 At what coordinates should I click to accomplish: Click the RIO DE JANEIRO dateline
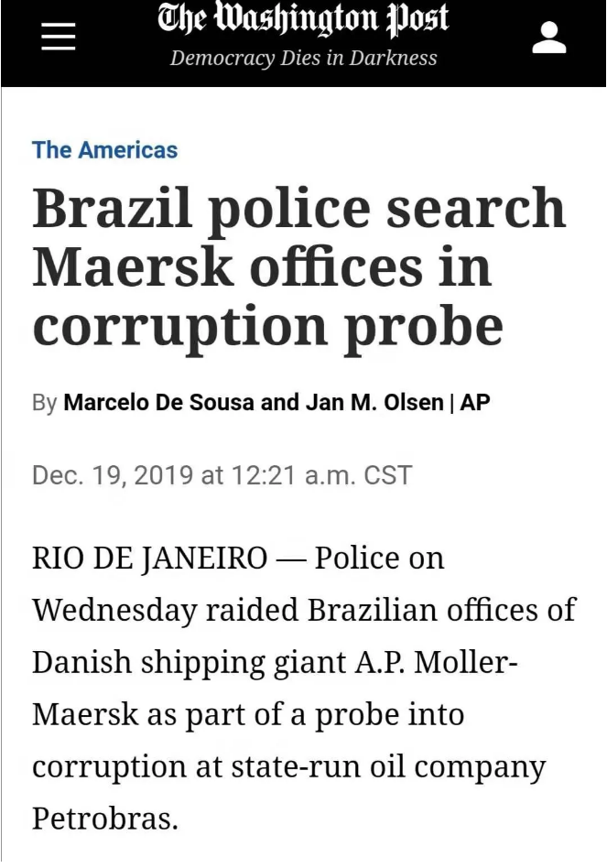pos(149,558)
